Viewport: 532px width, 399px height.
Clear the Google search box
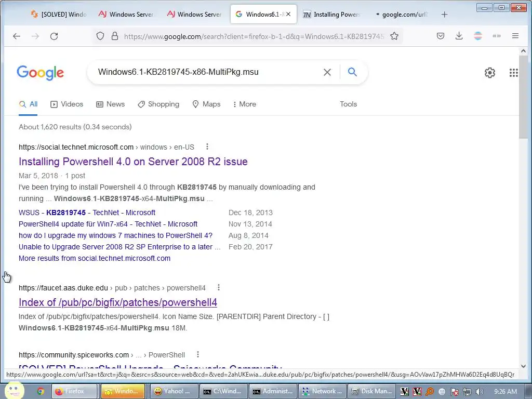click(x=327, y=72)
